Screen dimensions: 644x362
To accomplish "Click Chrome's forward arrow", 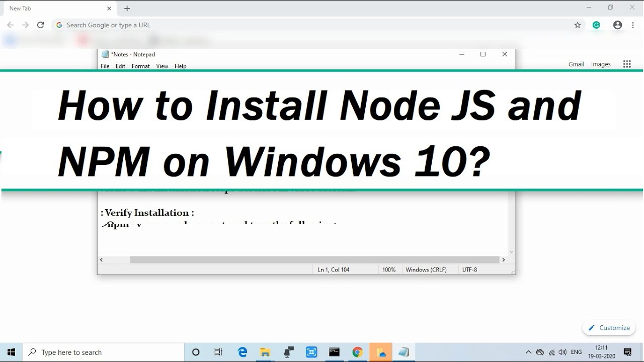I will tap(25, 25).
